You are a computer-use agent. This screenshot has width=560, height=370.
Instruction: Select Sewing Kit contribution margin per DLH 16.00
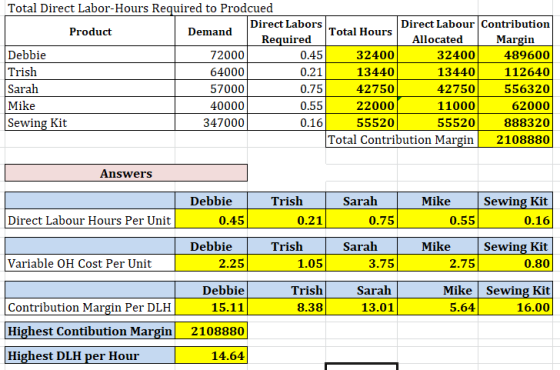(515, 307)
